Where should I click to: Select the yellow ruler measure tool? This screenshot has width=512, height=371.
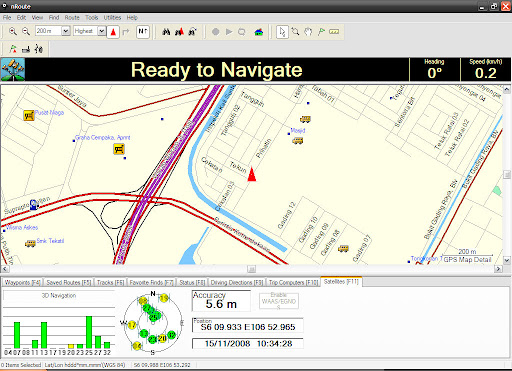[x=334, y=32]
